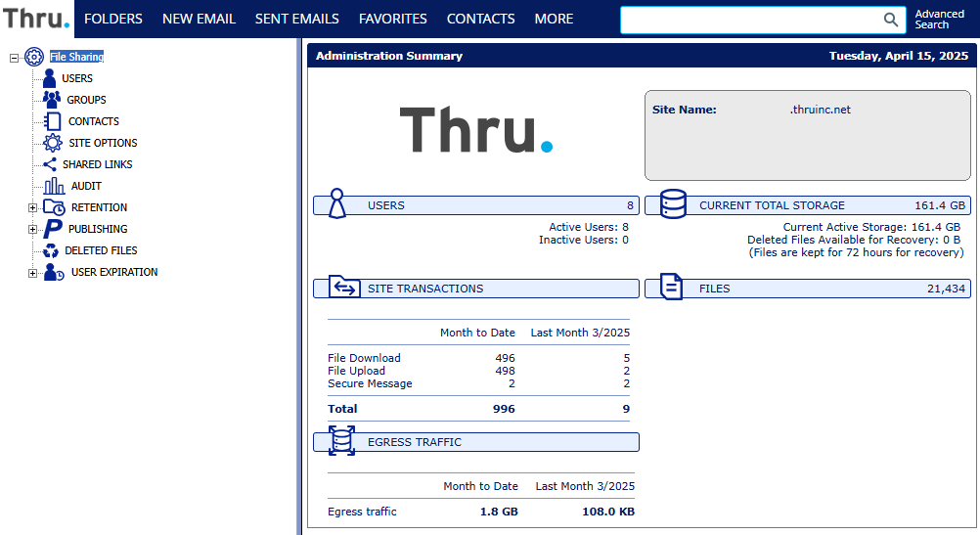Click the Contacts address book icon
Screen dimensions: 980x535
pos(52,121)
